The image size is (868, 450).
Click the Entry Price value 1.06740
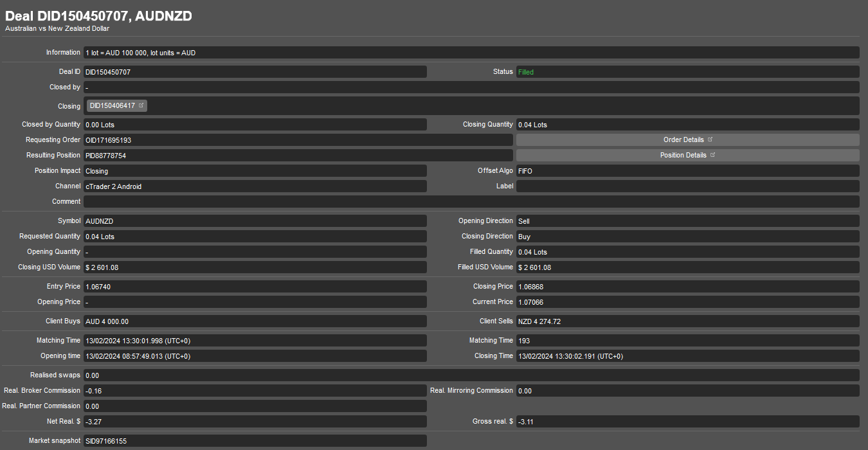point(255,287)
